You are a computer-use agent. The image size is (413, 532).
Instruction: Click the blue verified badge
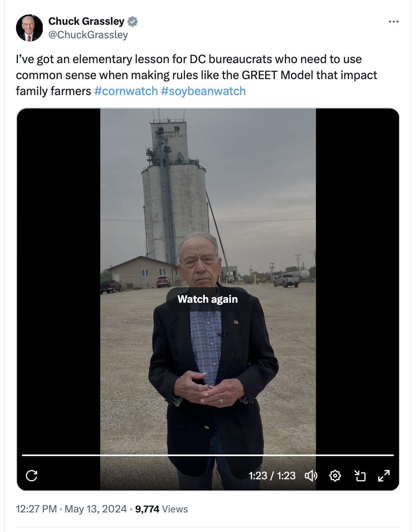click(133, 22)
